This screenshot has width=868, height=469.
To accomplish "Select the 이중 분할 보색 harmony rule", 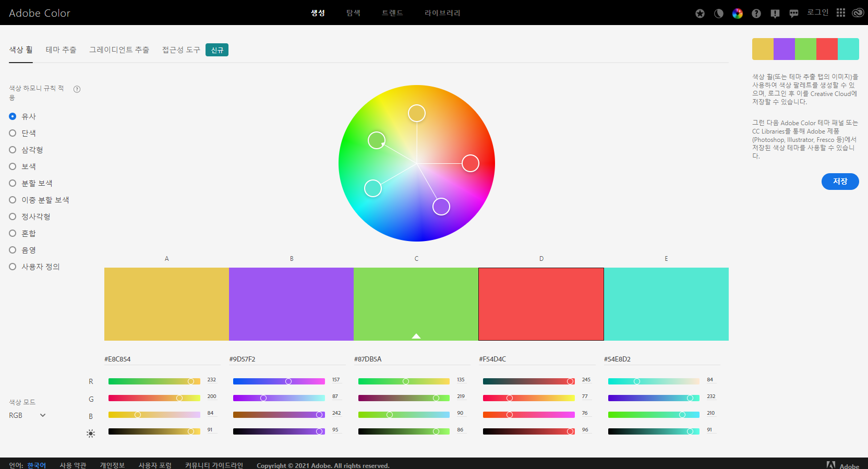I will click(x=39, y=200).
